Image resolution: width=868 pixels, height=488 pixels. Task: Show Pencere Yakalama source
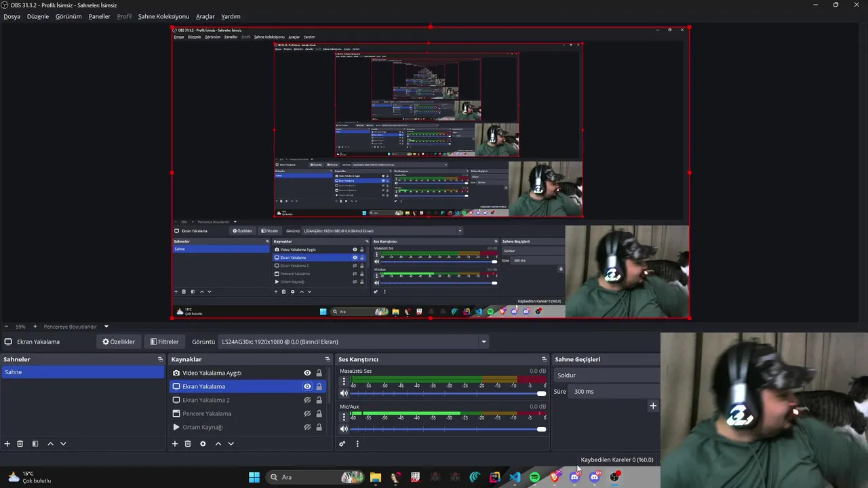[x=307, y=413]
